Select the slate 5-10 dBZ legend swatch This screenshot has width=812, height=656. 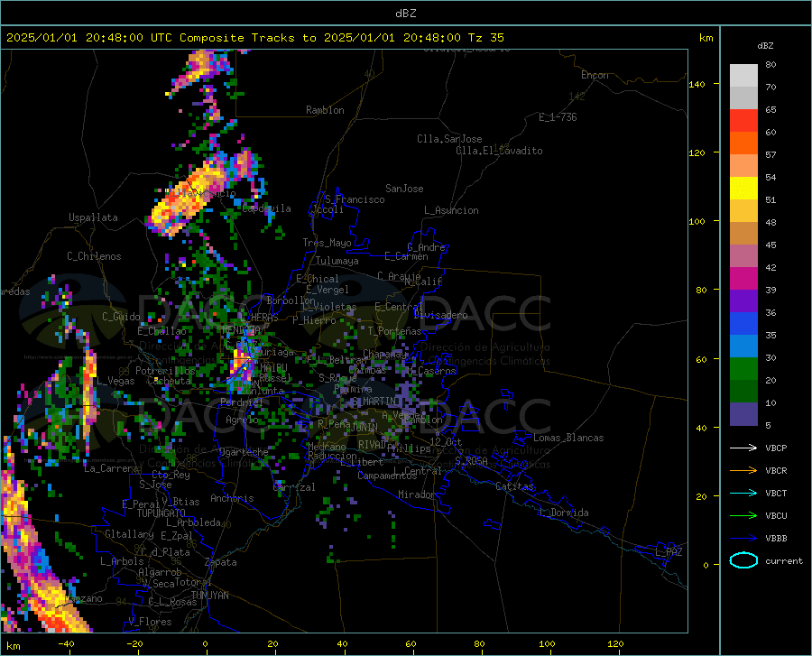pyautogui.click(x=743, y=414)
